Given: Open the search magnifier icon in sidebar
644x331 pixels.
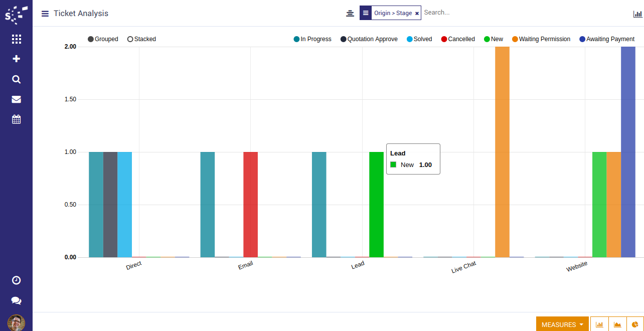Looking at the screenshot, I should pyautogui.click(x=16, y=79).
